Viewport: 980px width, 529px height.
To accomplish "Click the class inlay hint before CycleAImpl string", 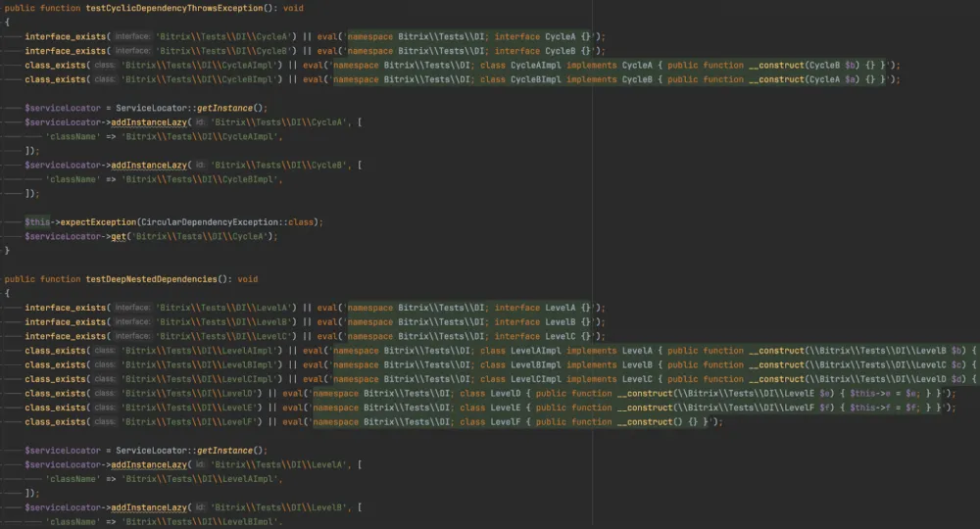I will [x=106, y=65].
